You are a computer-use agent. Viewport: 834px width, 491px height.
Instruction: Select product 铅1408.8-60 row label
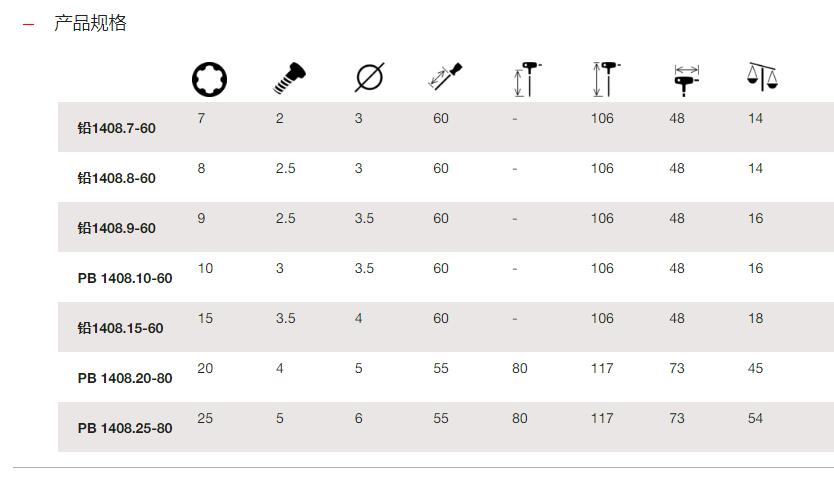pyautogui.click(x=116, y=178)
